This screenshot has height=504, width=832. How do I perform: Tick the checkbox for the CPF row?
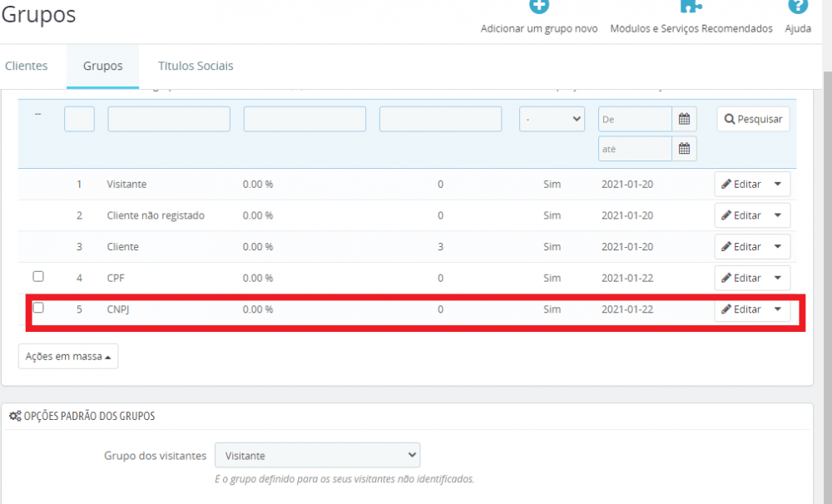tap(38, 276)
